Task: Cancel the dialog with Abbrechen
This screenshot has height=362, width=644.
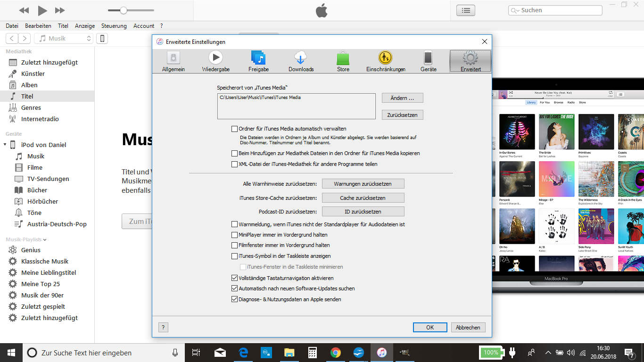Action: tap(468, 327)
